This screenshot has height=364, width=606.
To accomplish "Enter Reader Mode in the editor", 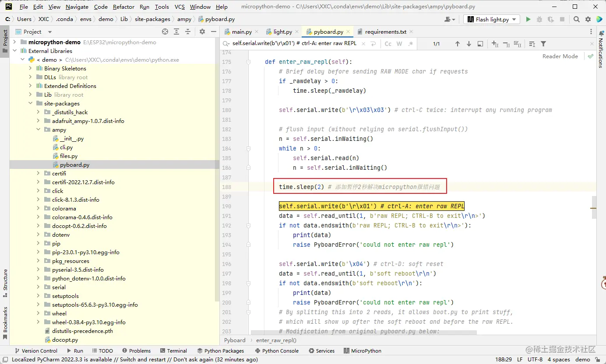I will pyautogui.click(x=560, y=56).
